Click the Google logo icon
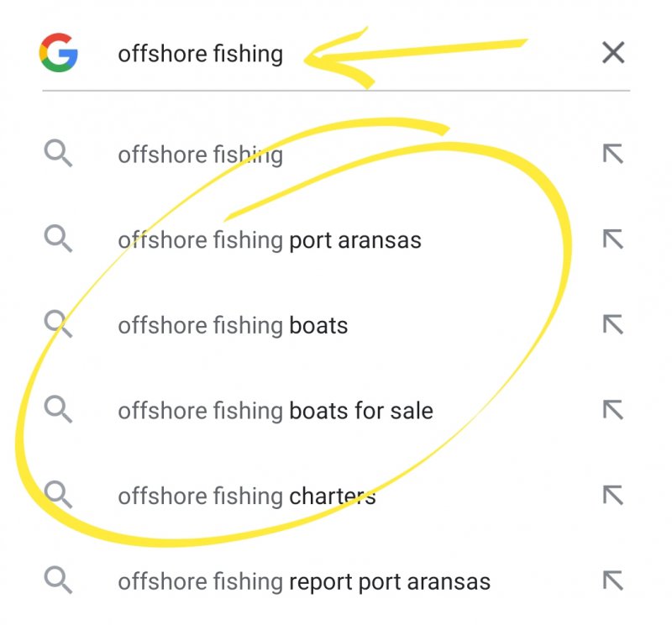Screen dimensions: 672x625 58,53
